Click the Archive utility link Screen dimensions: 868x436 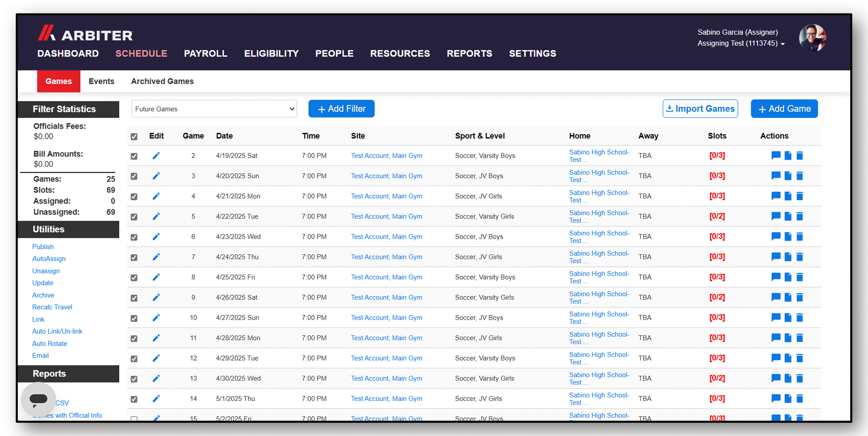coord(43,295)
